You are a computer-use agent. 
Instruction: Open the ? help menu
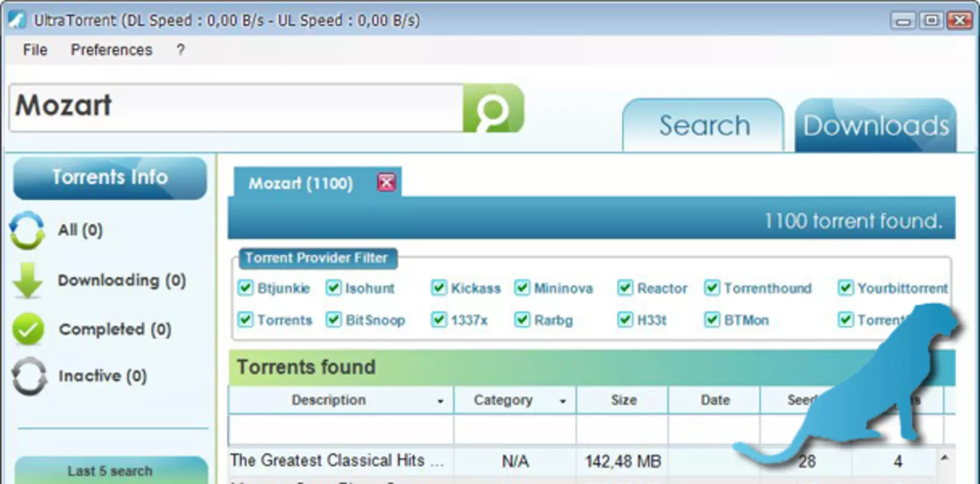180,50
